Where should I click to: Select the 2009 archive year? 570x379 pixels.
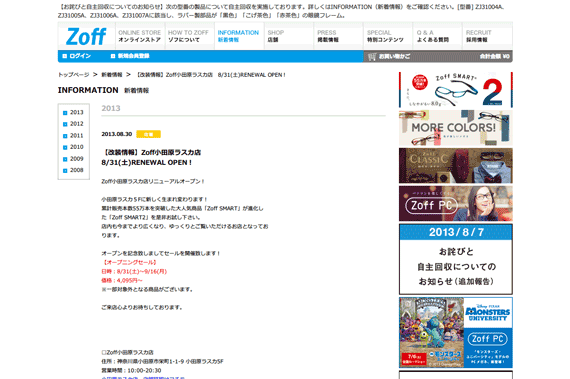click(77, 159)
